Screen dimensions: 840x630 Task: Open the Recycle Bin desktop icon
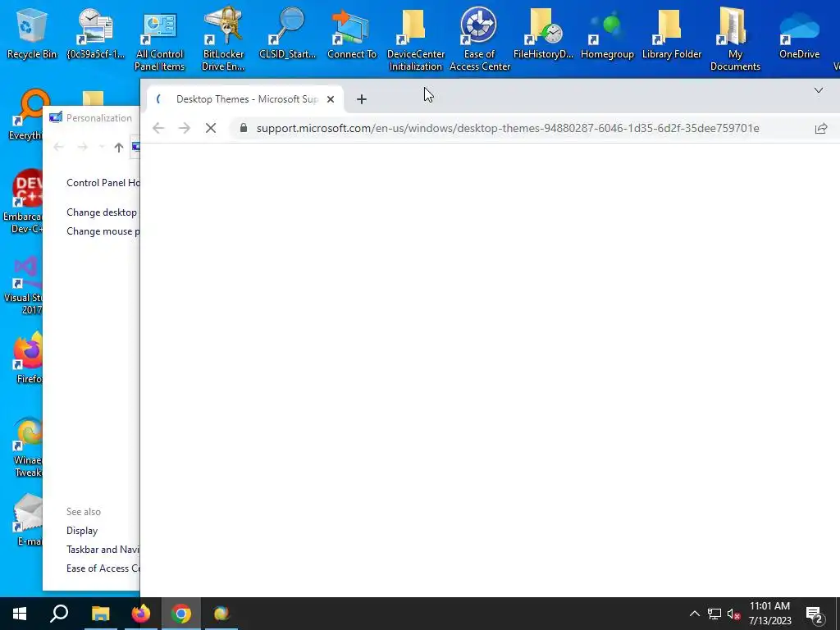[32, 32]
